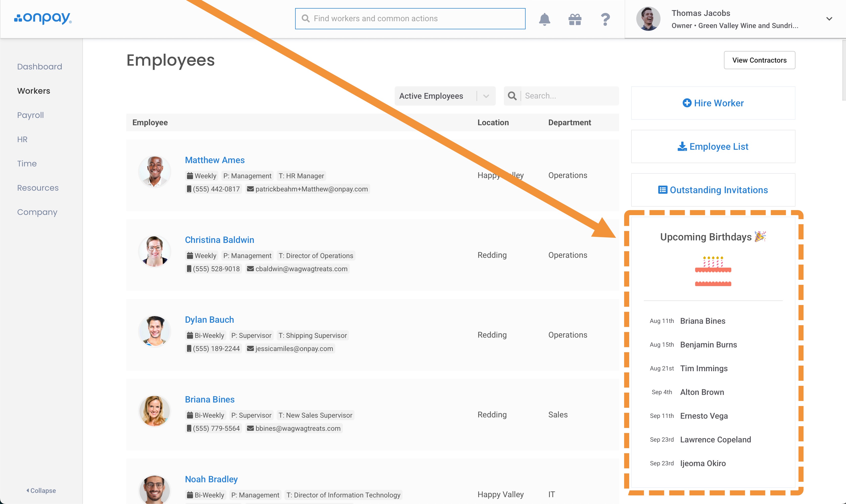Image resolution: width=846 pixels, height=504 pixels.
Task: Click the help question mark icon
Action: point(605,19)
